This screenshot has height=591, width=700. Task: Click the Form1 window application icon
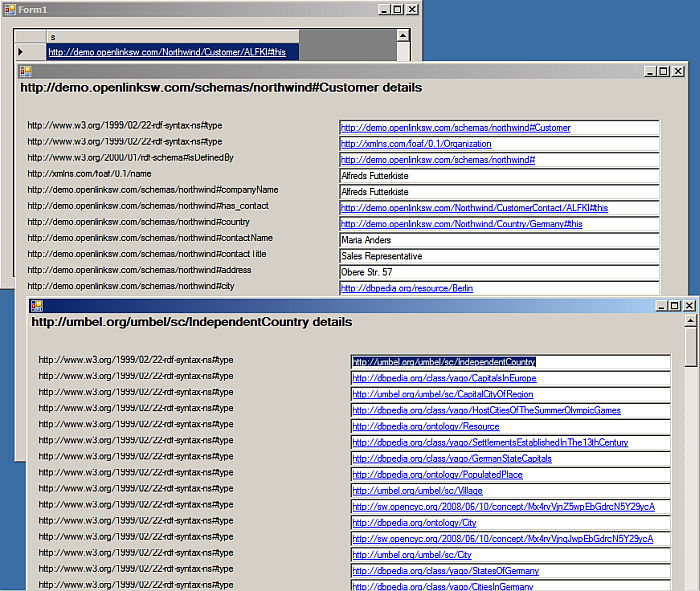10,9
